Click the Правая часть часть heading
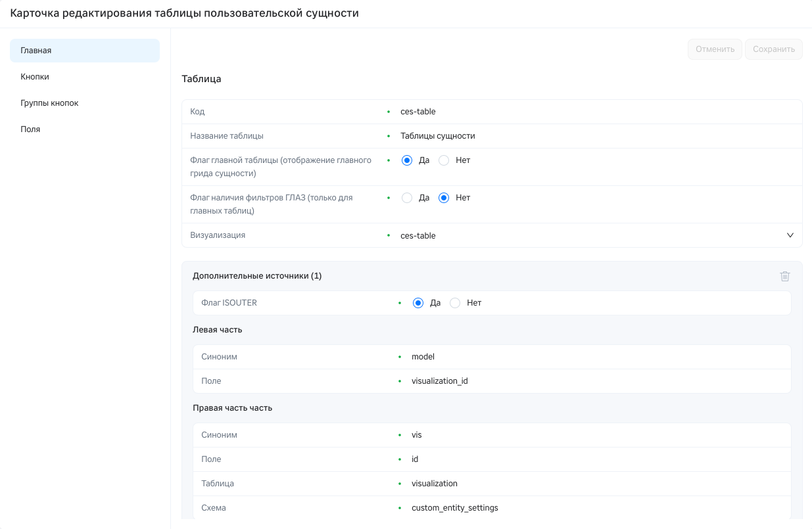The height and width of the screenshot is (529, 812). (233, 408)
